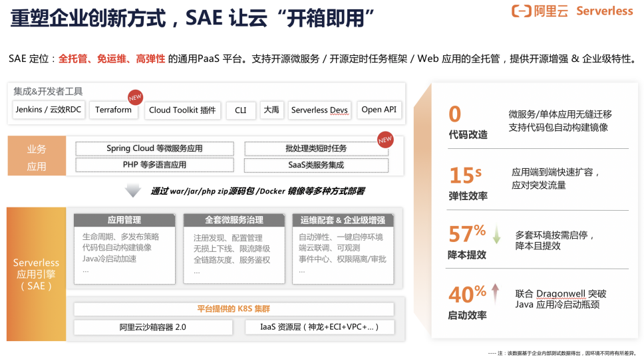Click text 支持代码包自动构建镜像
644x359 pixels.
(x=558, y=127)
